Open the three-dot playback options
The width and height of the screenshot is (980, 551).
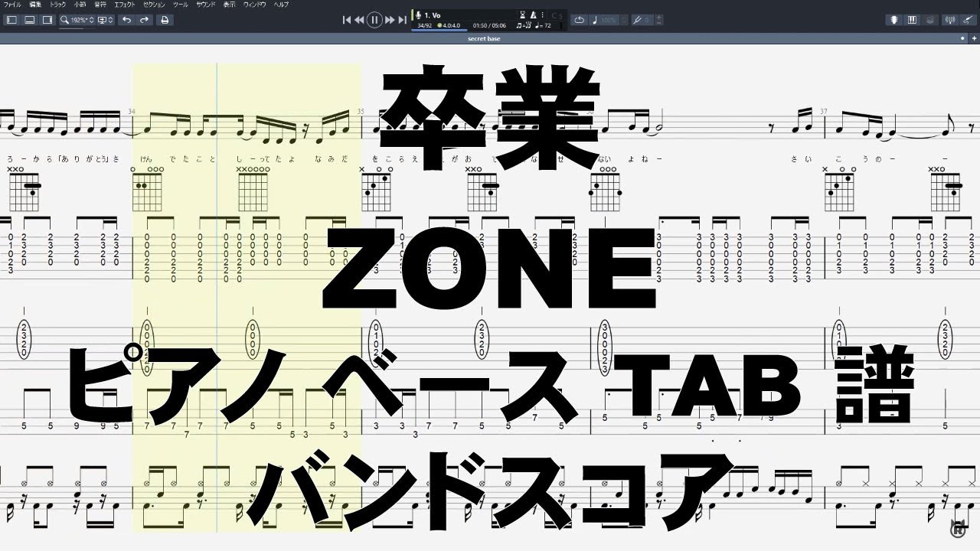click(x=544, y=15)
